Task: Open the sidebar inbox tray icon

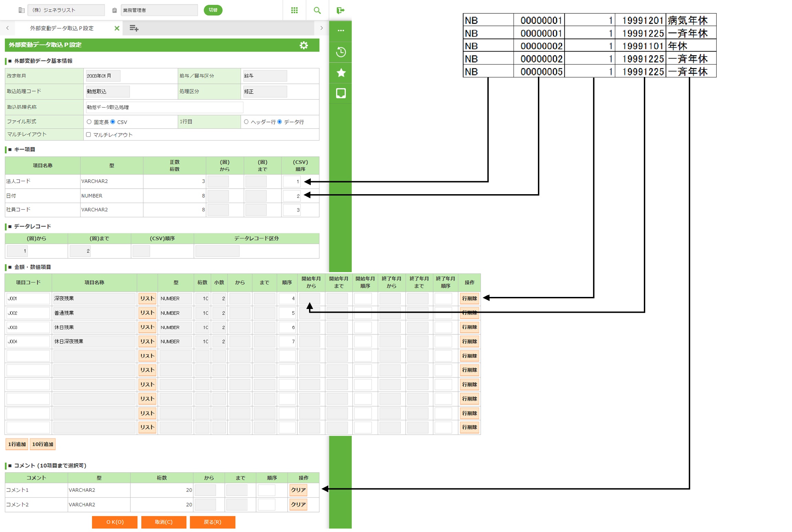Action: coord(340,93)
